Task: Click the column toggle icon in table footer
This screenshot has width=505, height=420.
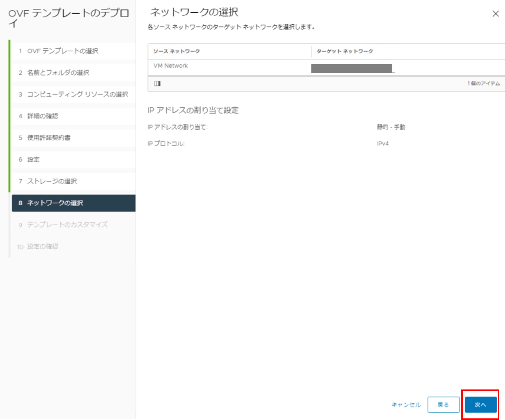Action: 157,83
